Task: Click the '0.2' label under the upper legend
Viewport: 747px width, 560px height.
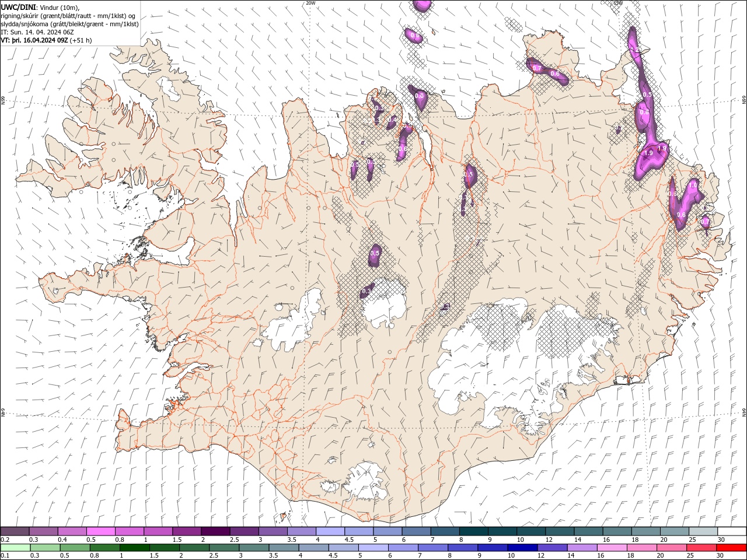Action: 5,540
